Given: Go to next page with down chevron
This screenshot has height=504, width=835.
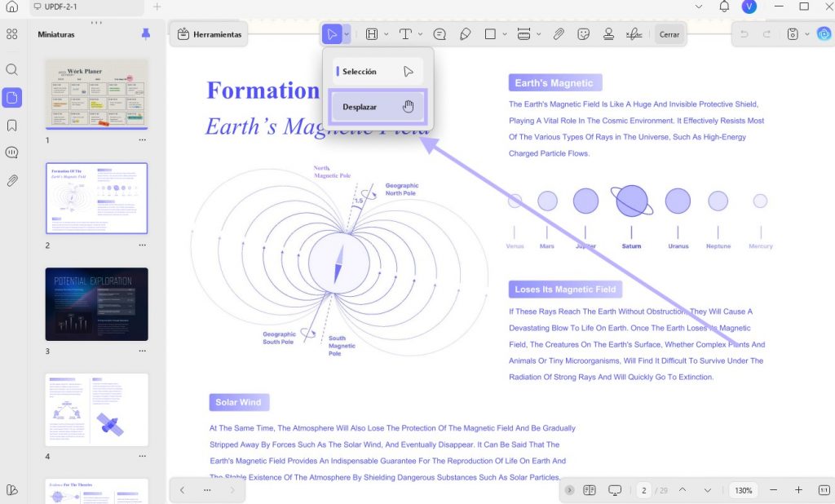Looking at the screenshot, I should pyautogui.click(x=707, y=489).
